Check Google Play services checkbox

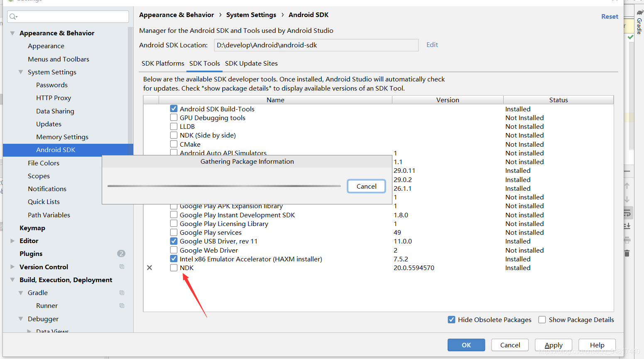click(174, 232)
